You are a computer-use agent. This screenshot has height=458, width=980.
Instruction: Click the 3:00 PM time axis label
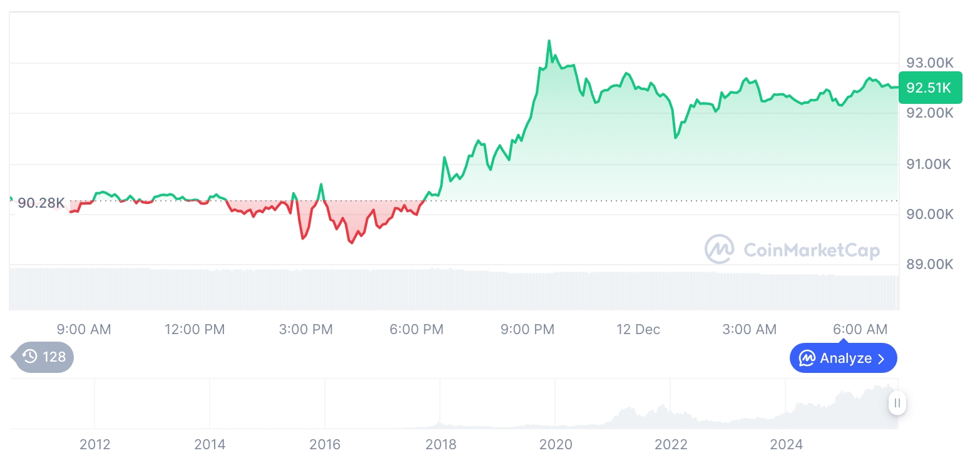point(306,330)
